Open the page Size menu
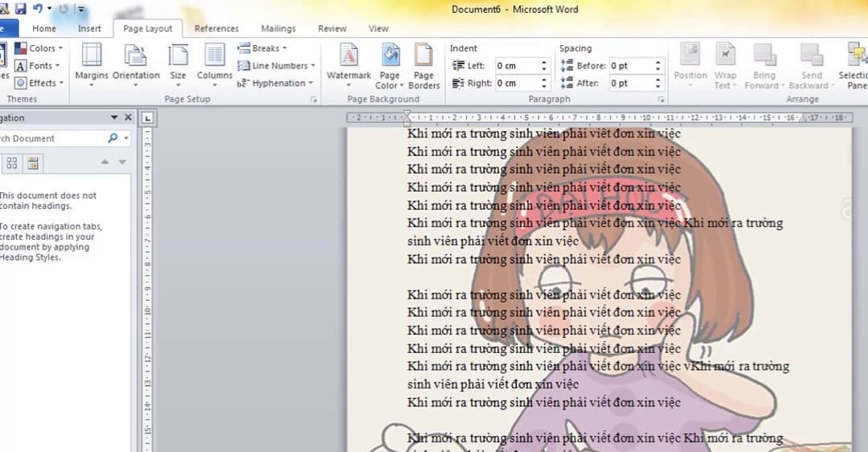 178,64
